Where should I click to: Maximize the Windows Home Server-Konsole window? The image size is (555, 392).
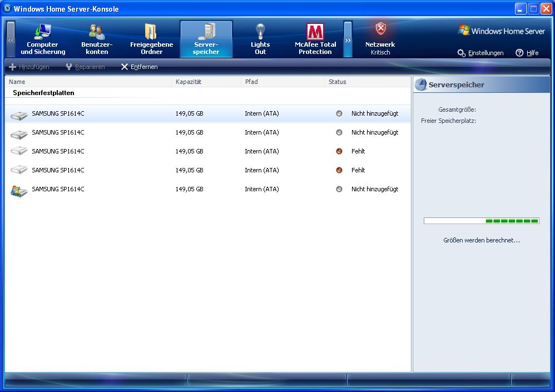tap(533, 9)
